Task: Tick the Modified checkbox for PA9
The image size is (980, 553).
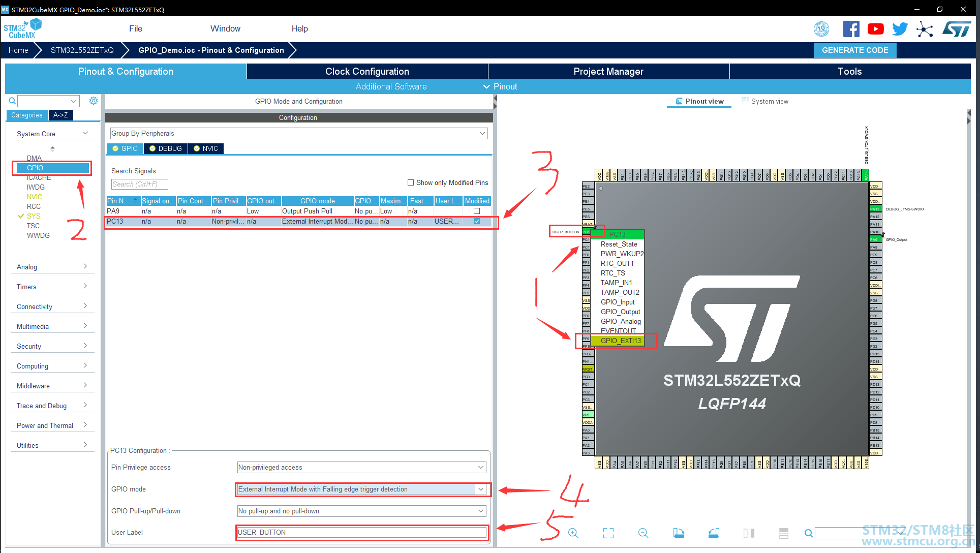Action: click(477, 211)
